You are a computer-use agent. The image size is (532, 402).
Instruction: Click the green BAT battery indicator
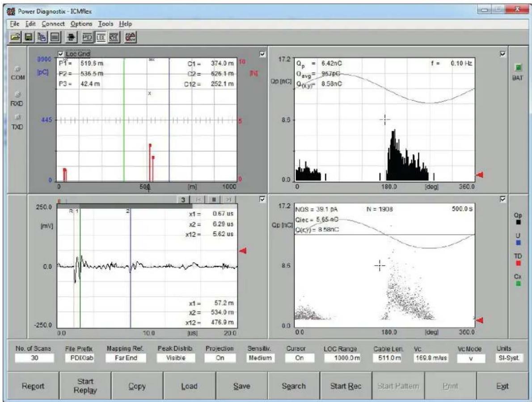(518, 68)
